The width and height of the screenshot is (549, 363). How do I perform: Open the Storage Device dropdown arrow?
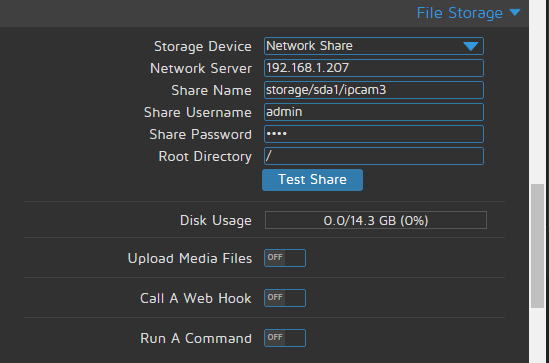[x=471, y=46]
